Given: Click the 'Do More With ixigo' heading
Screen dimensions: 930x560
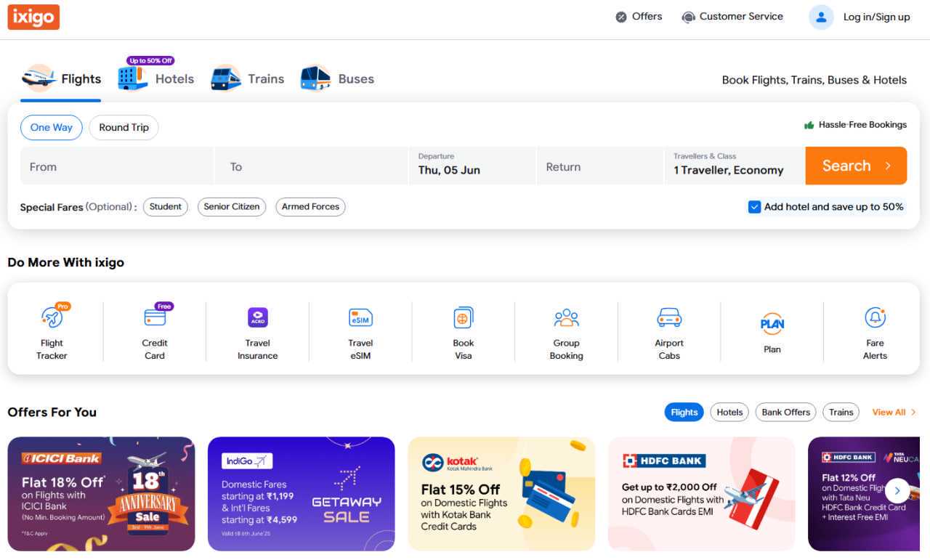Looking at the screenshot, I should 66,263.
